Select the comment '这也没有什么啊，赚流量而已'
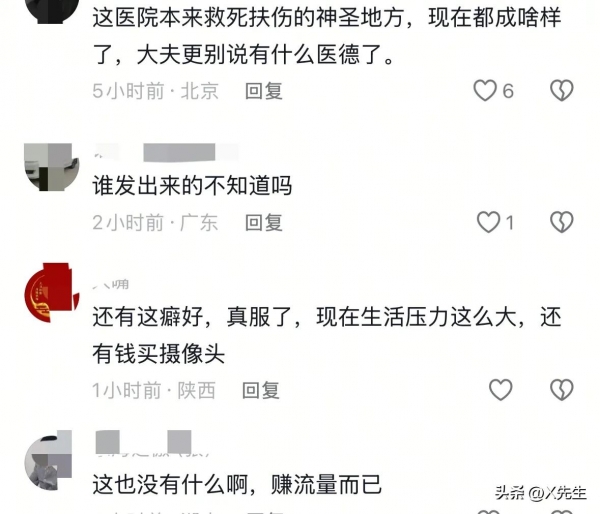Viewport: 600px width, 514px height. point(237,485)
